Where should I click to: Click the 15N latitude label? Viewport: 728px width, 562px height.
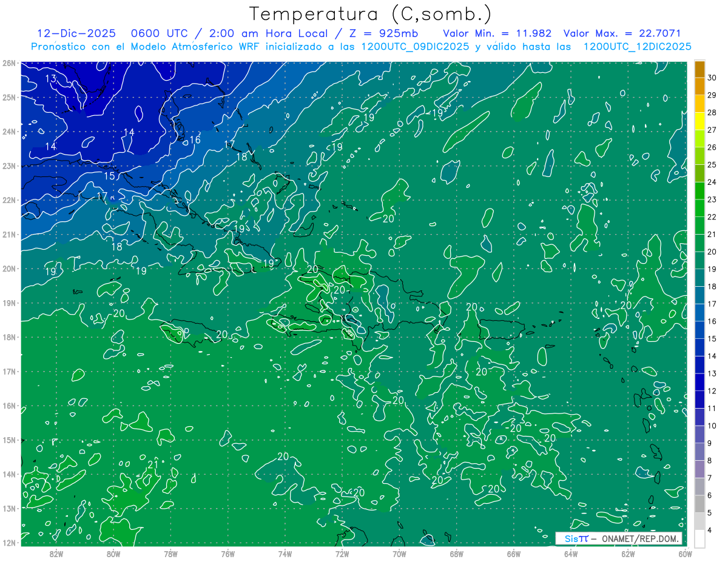[x=8, y=440]
